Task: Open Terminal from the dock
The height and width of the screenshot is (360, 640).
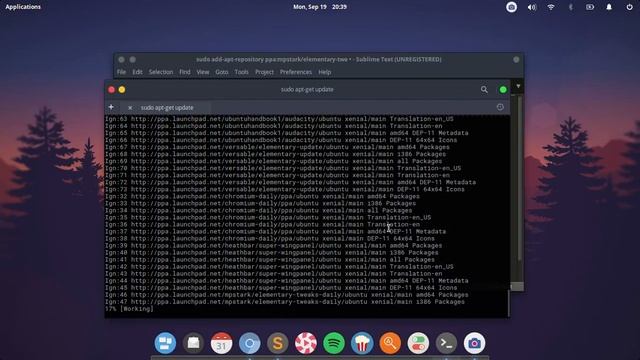Action: 447,343
